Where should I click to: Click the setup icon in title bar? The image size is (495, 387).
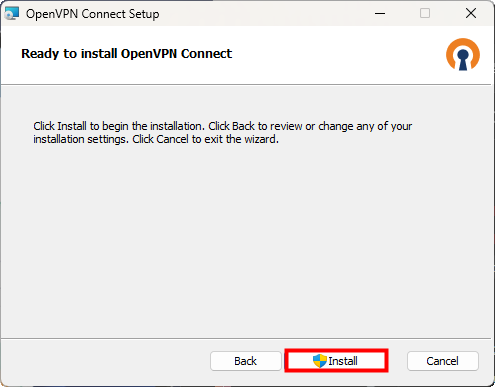[12, 14]
